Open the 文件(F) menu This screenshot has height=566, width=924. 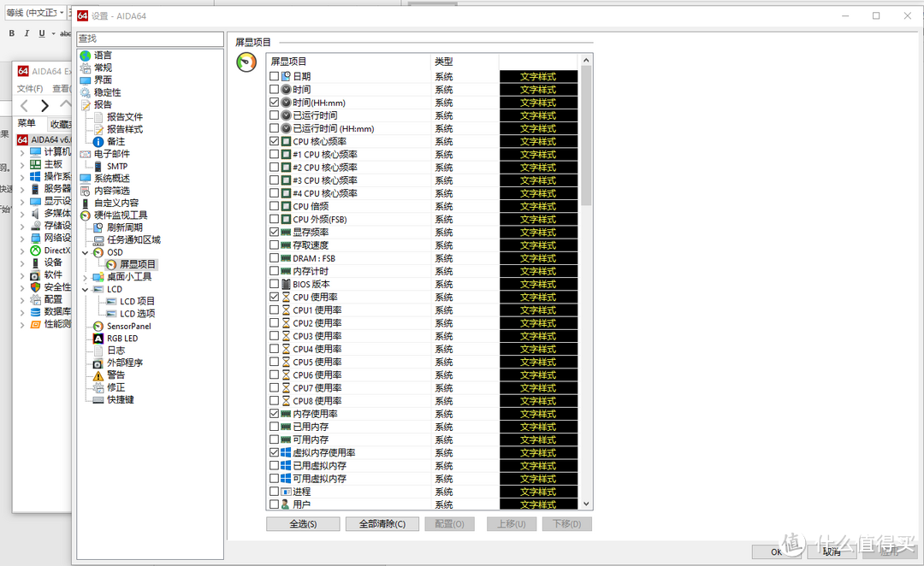30,89
